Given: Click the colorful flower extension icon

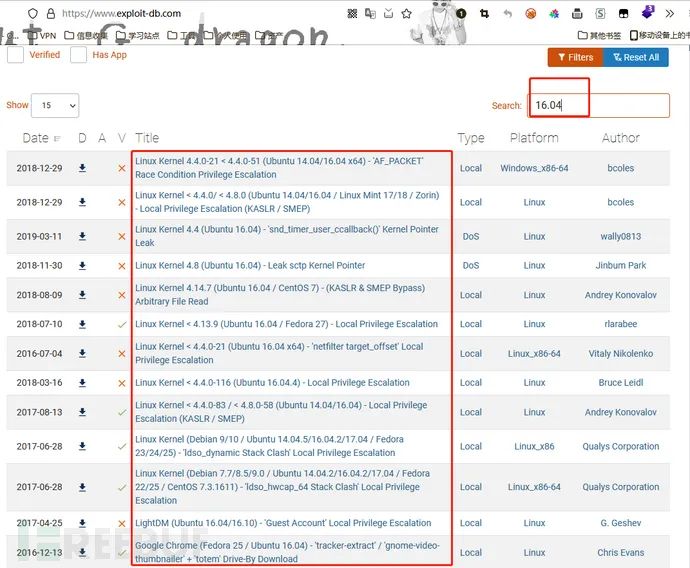Looking at the screenshot, I should click(x=554, y=14).
